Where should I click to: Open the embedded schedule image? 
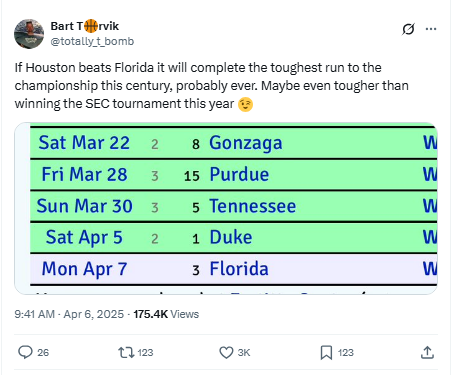(x=226, y=209)
